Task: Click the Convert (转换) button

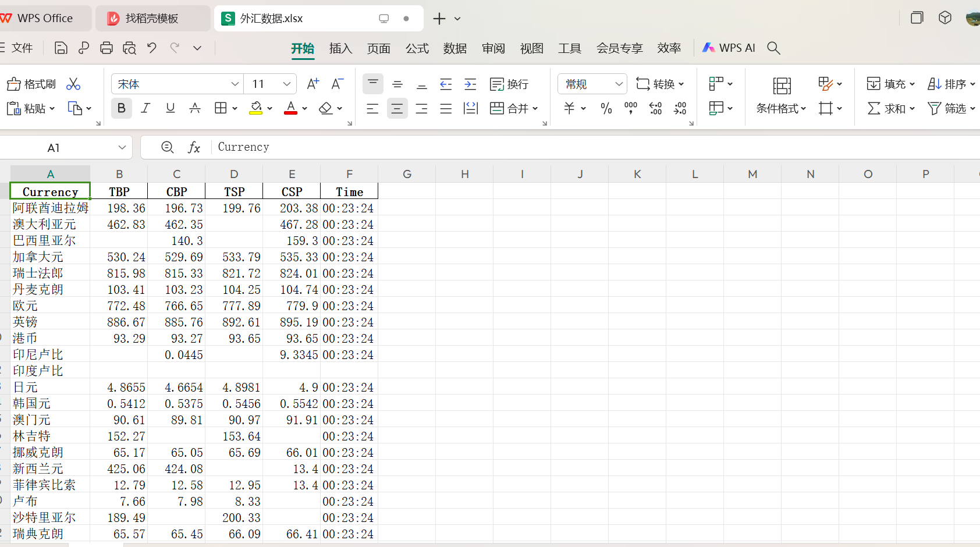Action: (x=659, y=84)
